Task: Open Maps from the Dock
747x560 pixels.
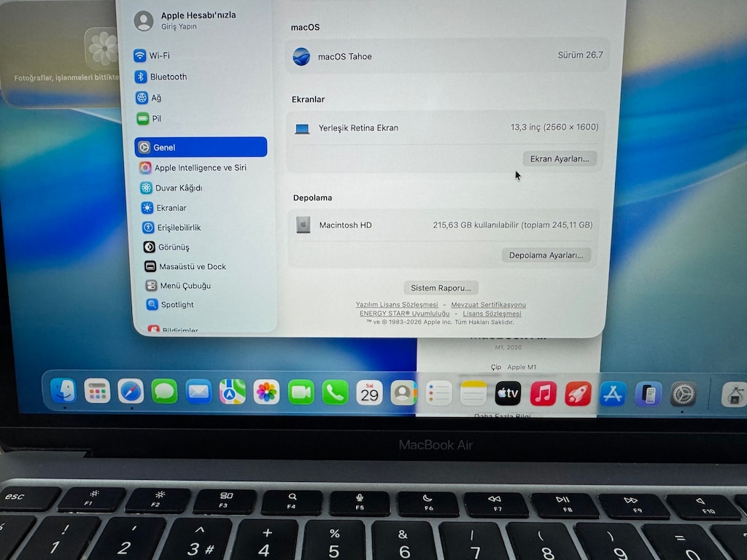Action: (233, 392)
